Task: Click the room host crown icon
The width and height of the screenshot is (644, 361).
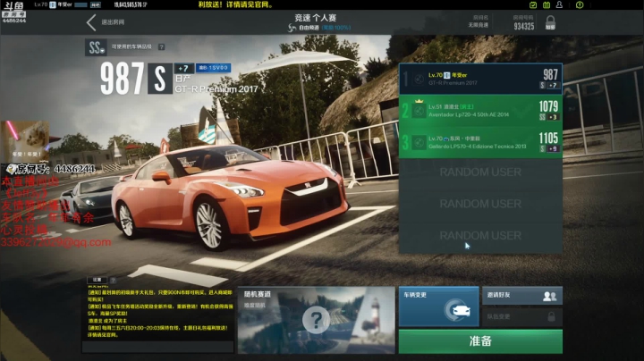Action: click(x=419, y=101)
